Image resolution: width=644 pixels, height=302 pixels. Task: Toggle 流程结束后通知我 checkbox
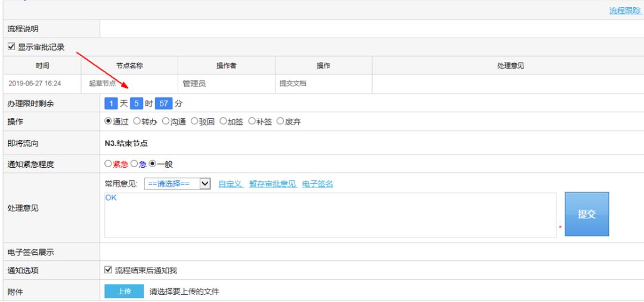109,270
